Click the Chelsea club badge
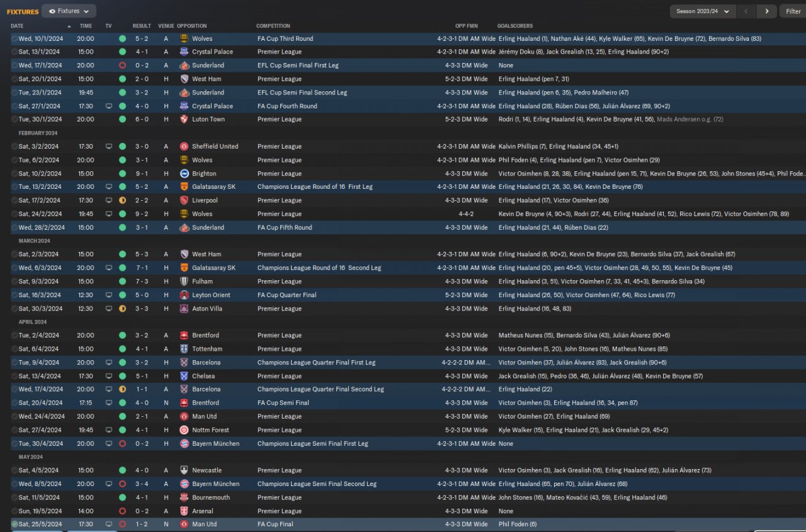806x532 pixels. pyautogui.click(x=184, y=376)
